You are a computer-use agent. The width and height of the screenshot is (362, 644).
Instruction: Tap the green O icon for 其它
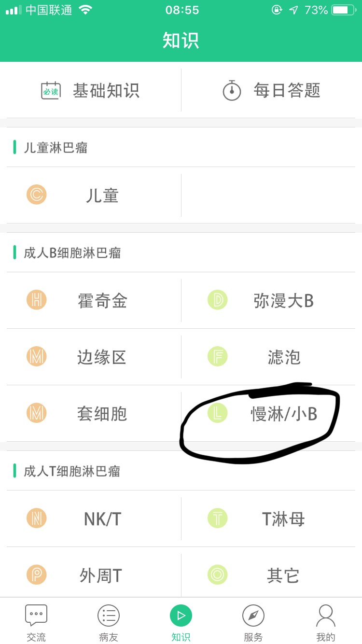coord(218,574)
